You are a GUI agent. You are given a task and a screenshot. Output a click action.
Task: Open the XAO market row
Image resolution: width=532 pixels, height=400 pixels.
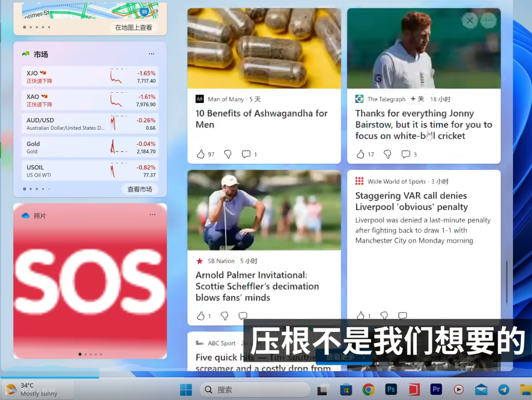(90, 100)
